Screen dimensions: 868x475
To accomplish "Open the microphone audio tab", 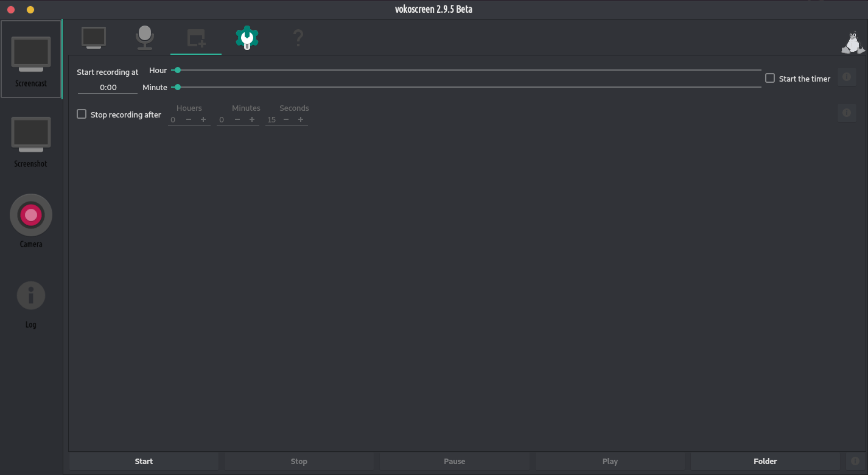I will (144, 38).
